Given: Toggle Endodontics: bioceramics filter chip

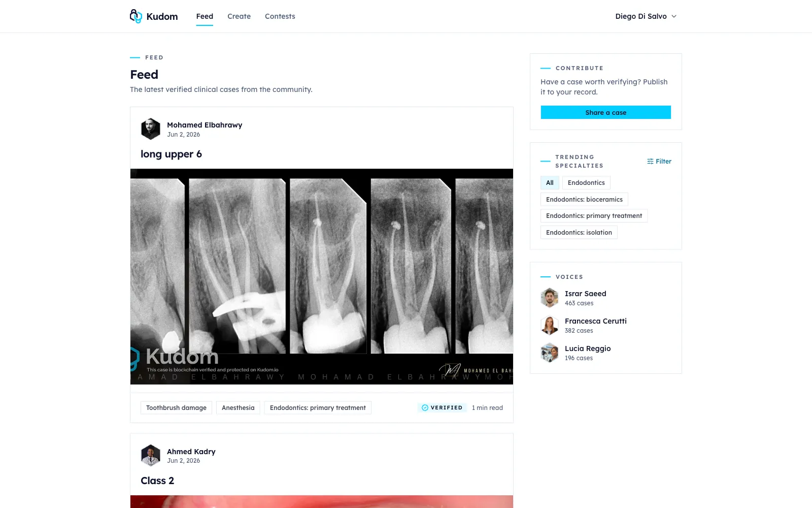Looking at the screenshot, I should 584,200.
